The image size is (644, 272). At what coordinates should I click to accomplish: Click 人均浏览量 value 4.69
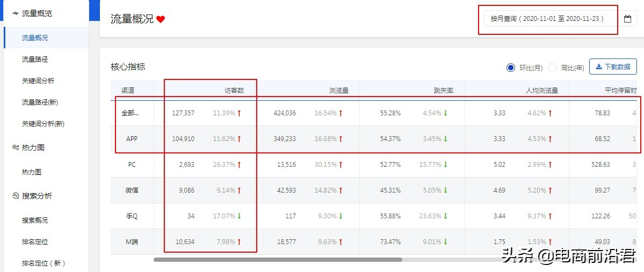click(500, 190)
